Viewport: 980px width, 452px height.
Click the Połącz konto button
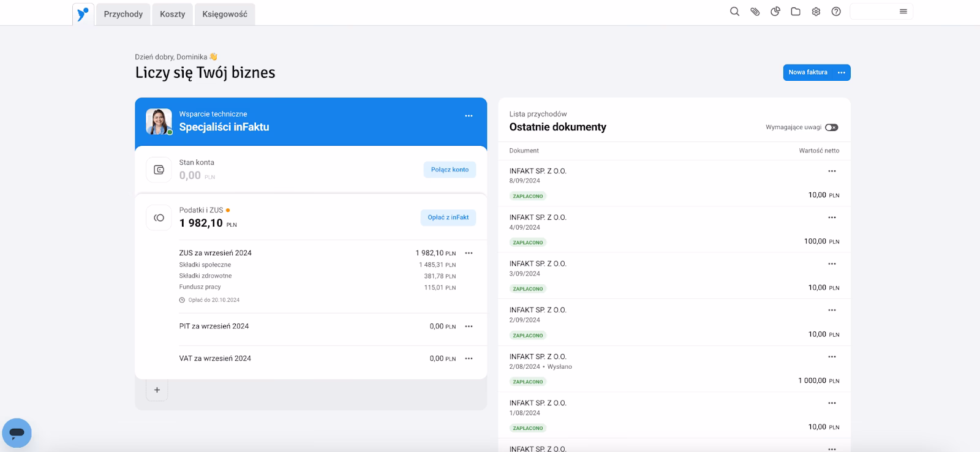[x=450, y=170]
